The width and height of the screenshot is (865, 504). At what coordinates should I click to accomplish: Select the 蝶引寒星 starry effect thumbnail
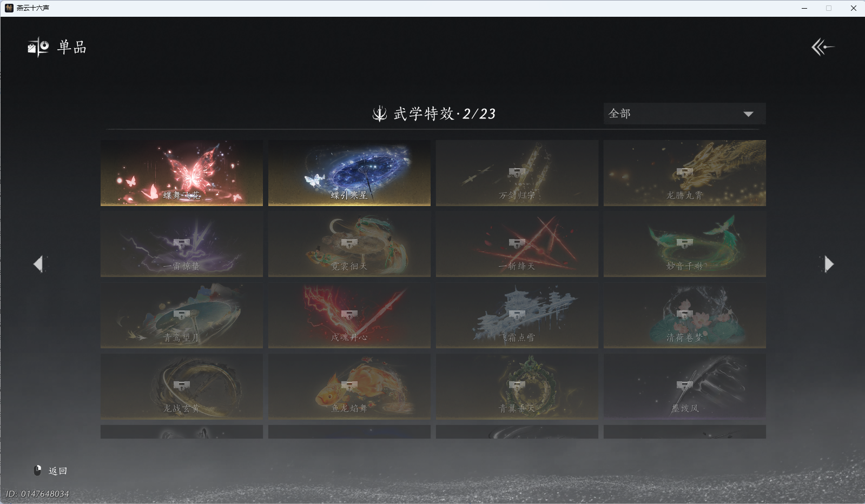pyautogui.click(x=349, y=173)
